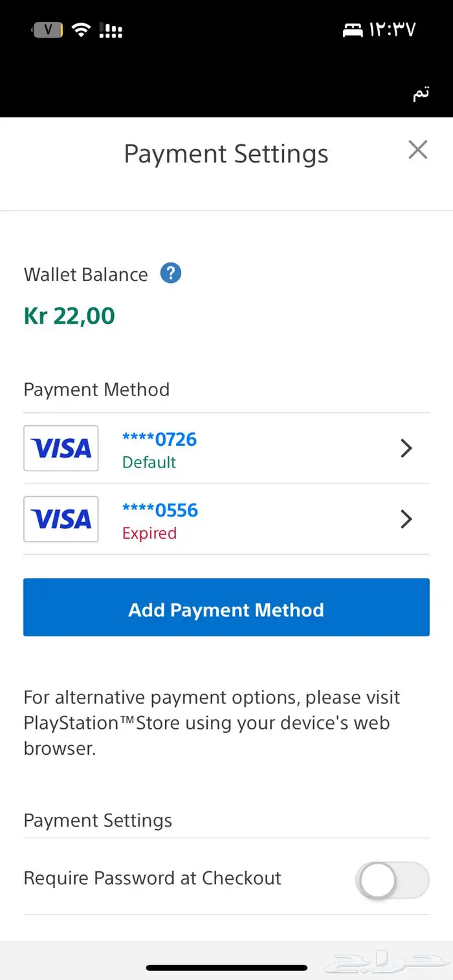This screenshot has height=980, width=453.
Task: Open the ****0556 card number link
Action: pyautogui.click(x=159, y=510)
